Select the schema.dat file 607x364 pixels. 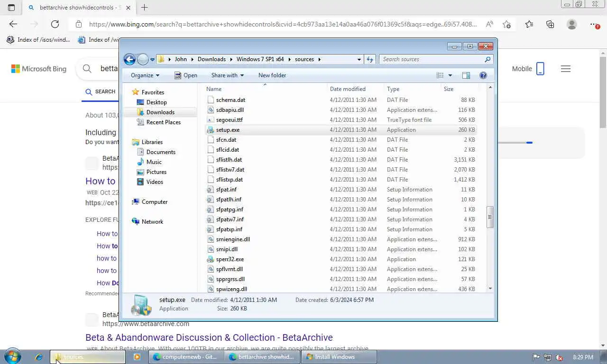230,100
